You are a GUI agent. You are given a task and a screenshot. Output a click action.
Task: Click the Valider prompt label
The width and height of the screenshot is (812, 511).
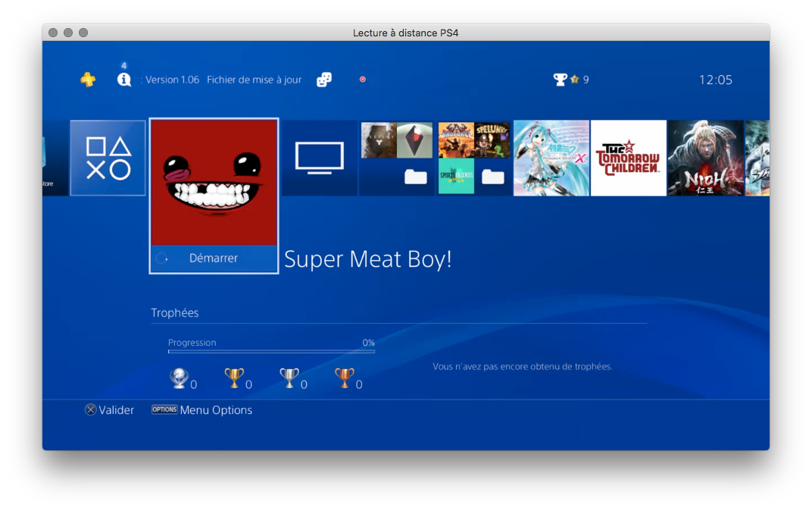pos(116,410)
